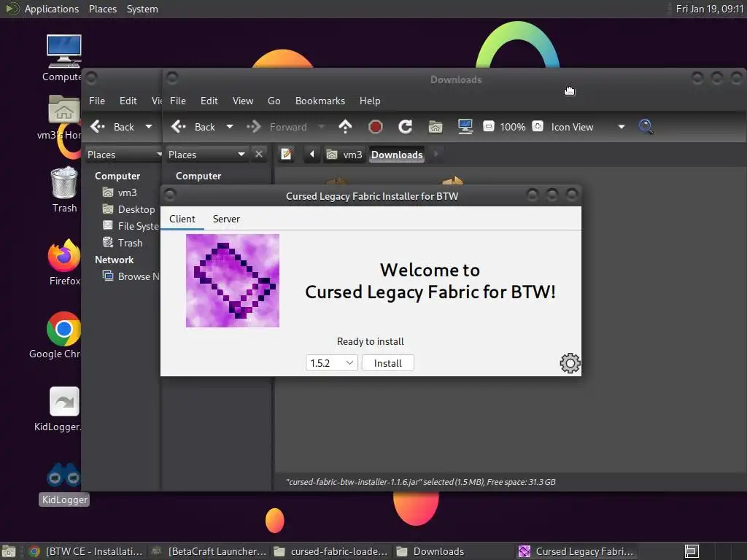
Task: Click Back in the Downloads window
Action: pos(193,127)
